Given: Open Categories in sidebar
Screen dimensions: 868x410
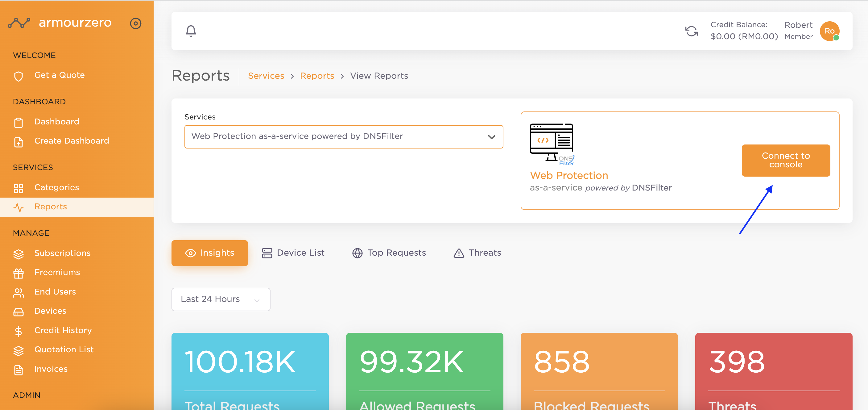Looking at the screenshot, I should tap(77, 187).
